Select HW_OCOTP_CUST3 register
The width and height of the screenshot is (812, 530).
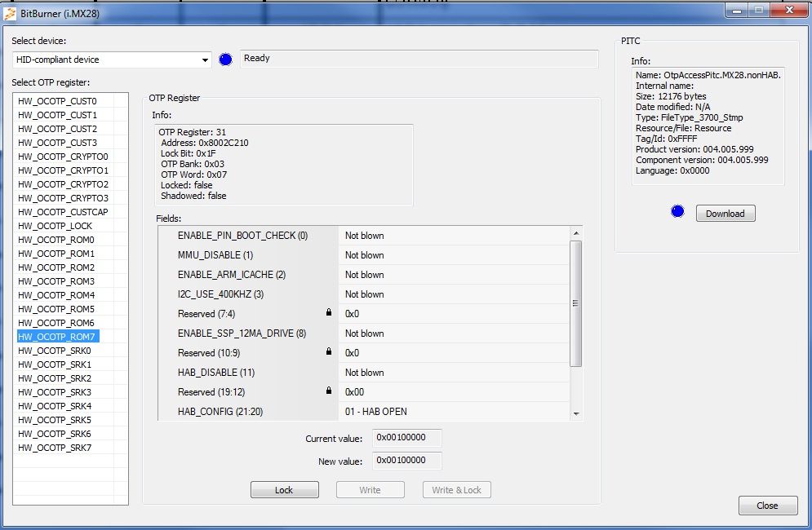(57, 143)
